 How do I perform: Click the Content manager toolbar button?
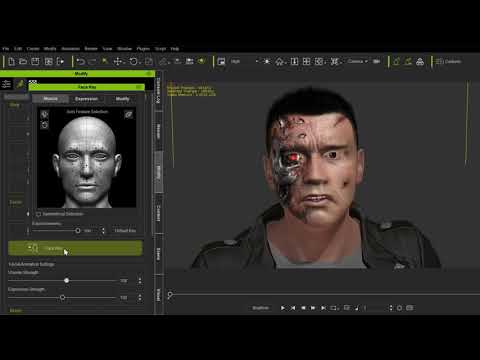click(448, 62)
